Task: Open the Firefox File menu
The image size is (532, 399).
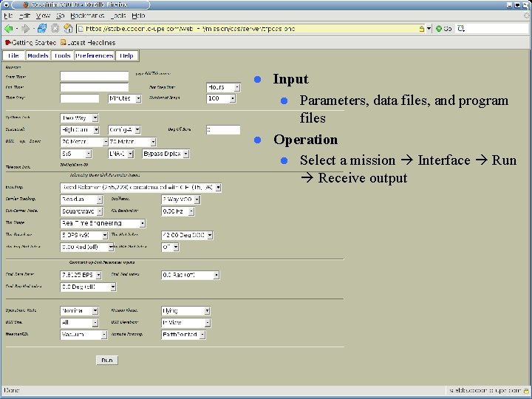Action: [8, 16]
